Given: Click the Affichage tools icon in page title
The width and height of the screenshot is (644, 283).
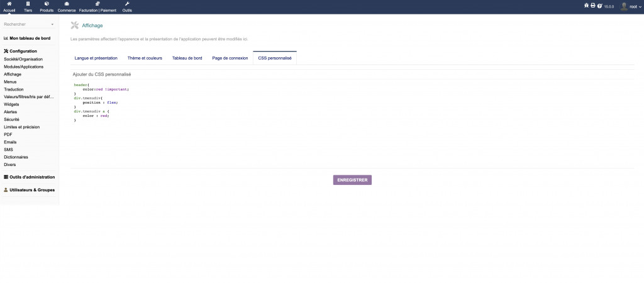Looking at the screenshot, I should (x=74, y=25).
